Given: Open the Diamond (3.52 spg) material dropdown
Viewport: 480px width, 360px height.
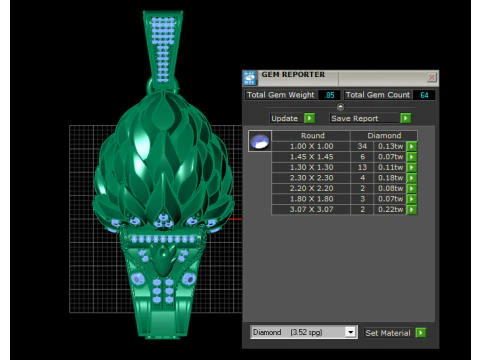Looking at the screenshot, I should 350,332.
